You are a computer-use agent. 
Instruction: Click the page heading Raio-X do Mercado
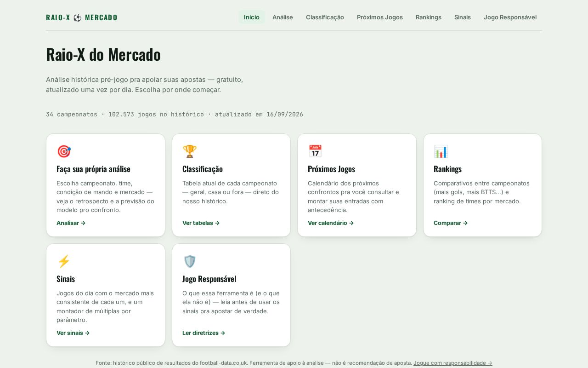coord(103,54)
